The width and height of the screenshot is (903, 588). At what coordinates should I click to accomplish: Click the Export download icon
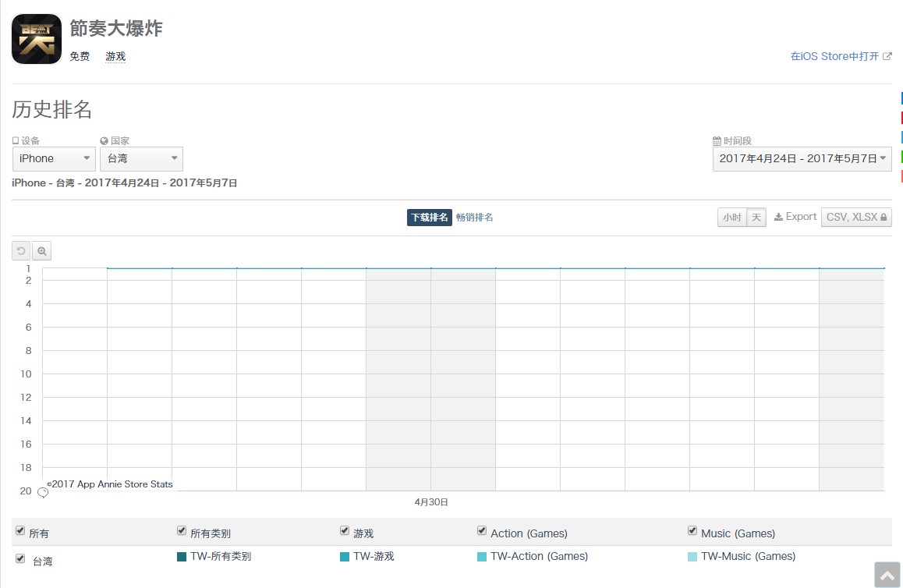[778, 218]
